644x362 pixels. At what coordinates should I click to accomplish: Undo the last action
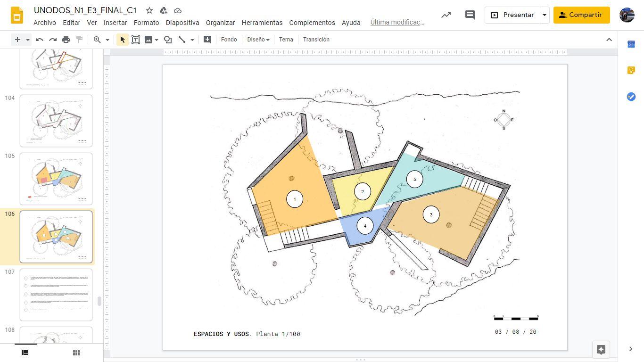[40, 40]
